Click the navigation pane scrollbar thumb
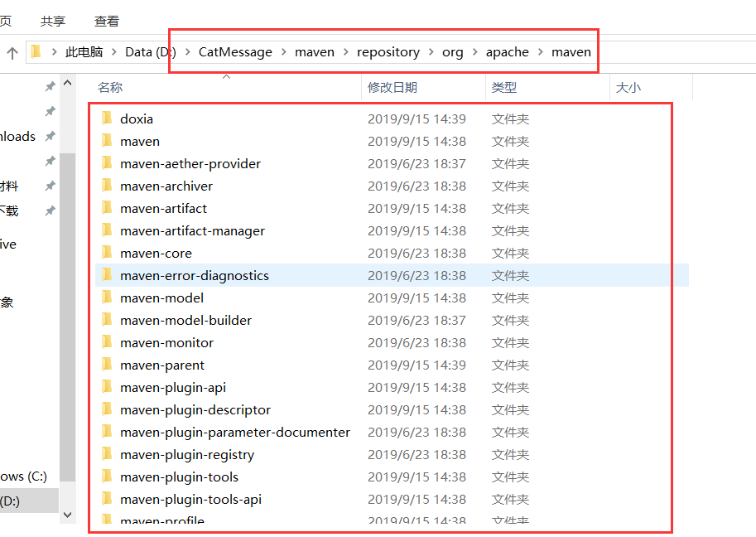The width and height of the screenshot is (756, 537). 68,317
